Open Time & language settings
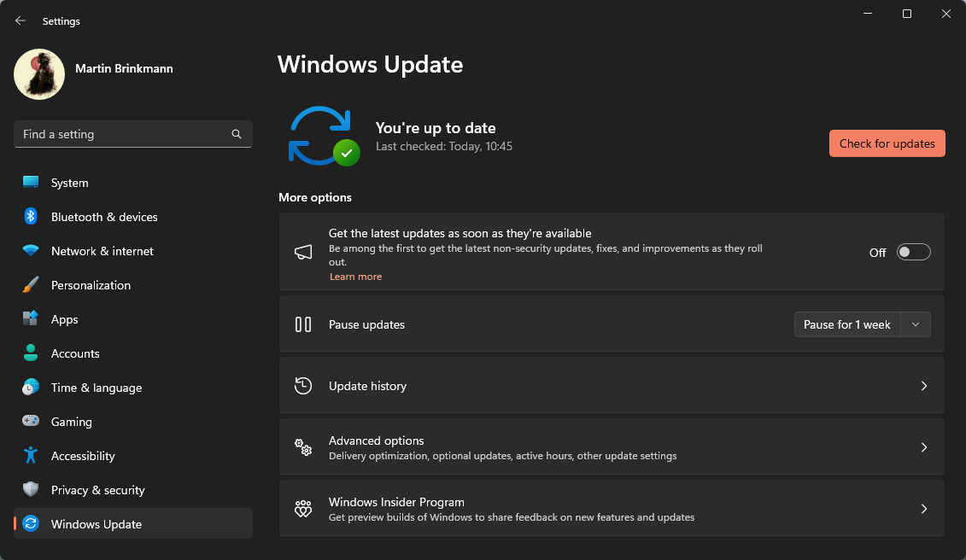This screenshot has height=560, width=966. (133, 388)
